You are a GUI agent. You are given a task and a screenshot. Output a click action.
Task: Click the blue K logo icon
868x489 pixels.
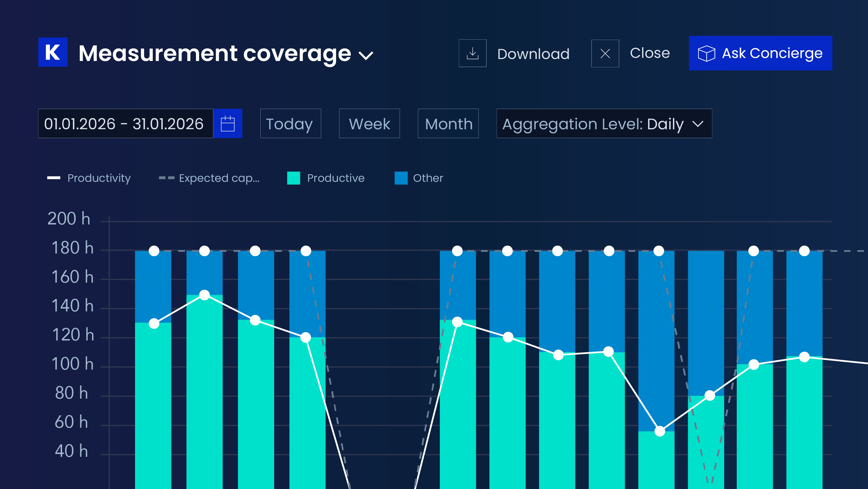click(x=53, y=52)
